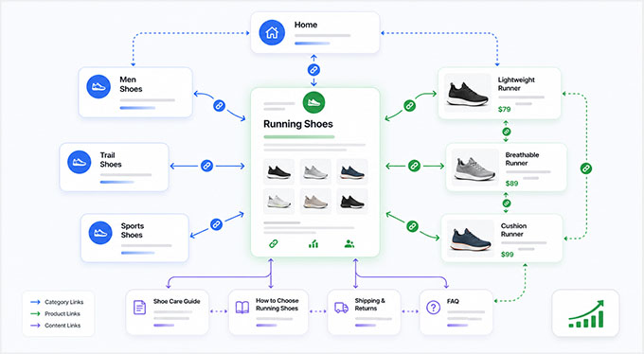Click the Breathable Runner product title
The width and height of the screenshot is (644, 354).
coord(522,159)
